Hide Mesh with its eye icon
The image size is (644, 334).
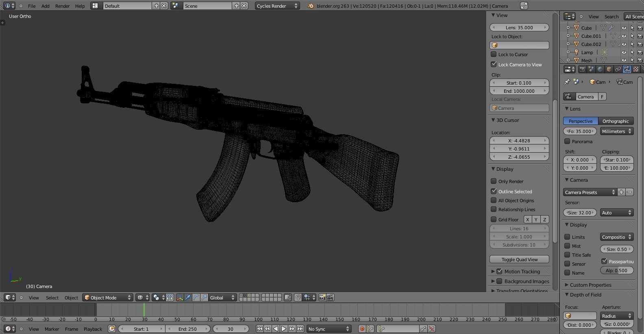coord(624,61)
